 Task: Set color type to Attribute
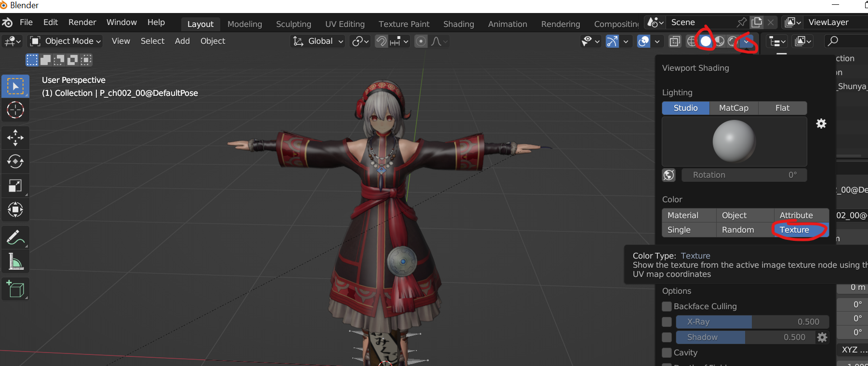tap(801, 216)
